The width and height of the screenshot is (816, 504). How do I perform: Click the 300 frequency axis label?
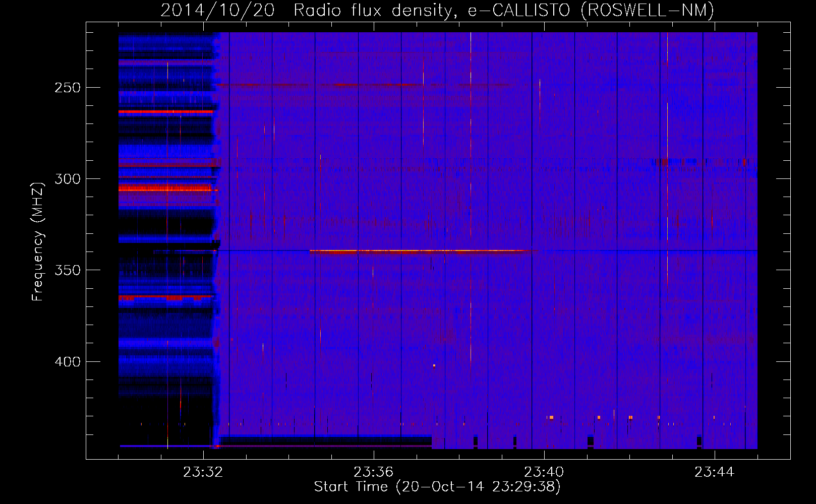68,179
